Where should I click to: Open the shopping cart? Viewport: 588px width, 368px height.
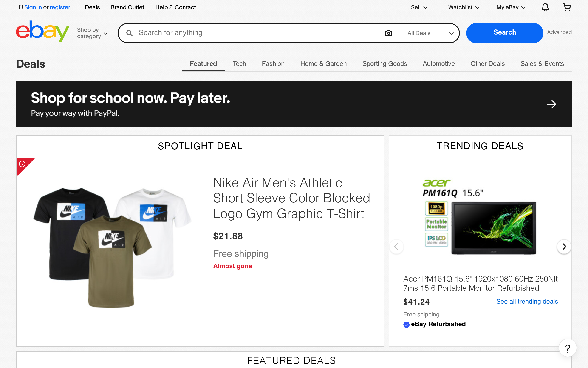(x=567, y=7)
